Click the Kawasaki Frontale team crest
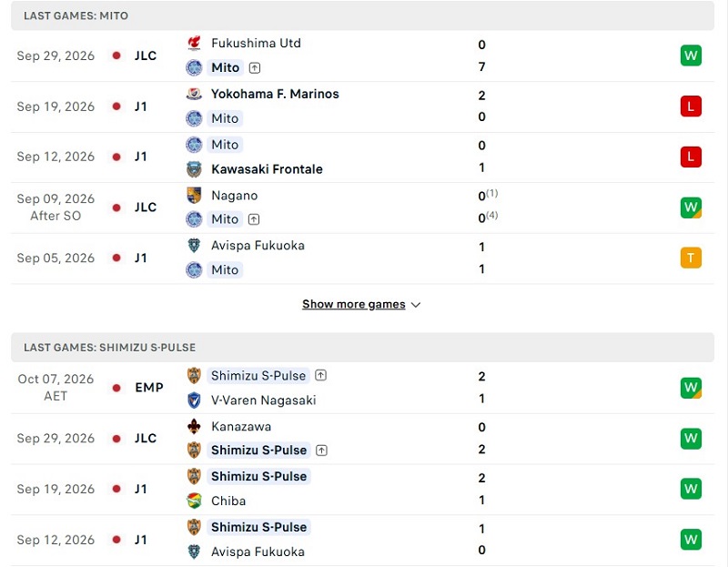Viewport: 728px width, 567px height. [194, 169]
